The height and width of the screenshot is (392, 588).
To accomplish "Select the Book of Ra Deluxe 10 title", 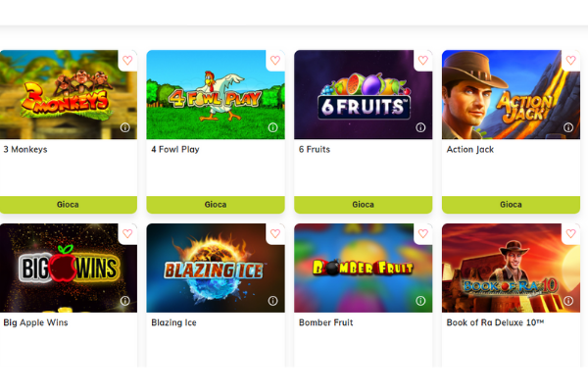I will pos(495,322).
